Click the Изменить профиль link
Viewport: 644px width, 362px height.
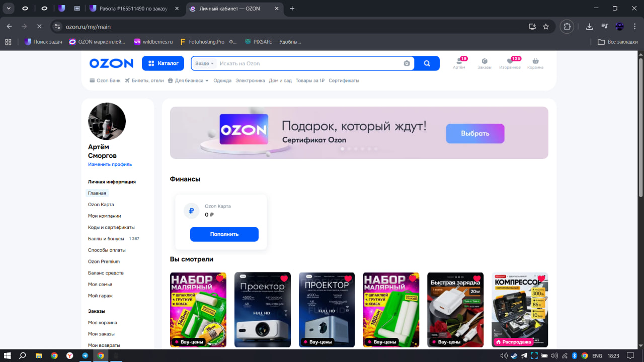(x=110, y=164)
